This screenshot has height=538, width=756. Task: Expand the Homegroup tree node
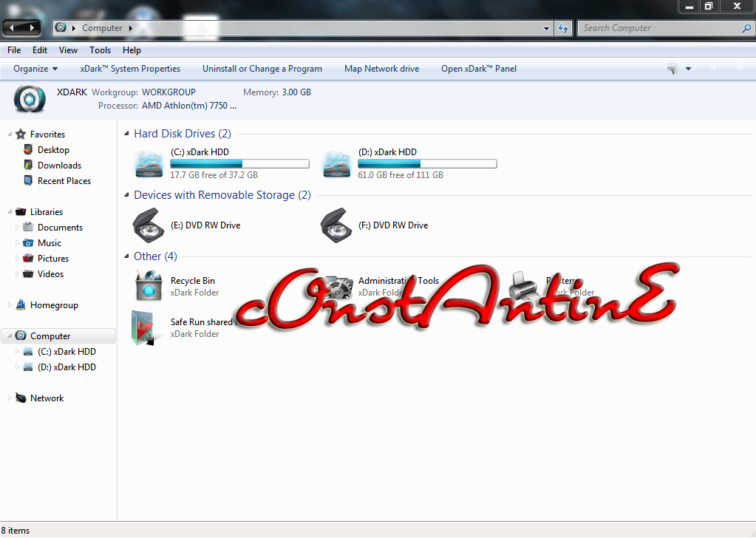point(10,304)
